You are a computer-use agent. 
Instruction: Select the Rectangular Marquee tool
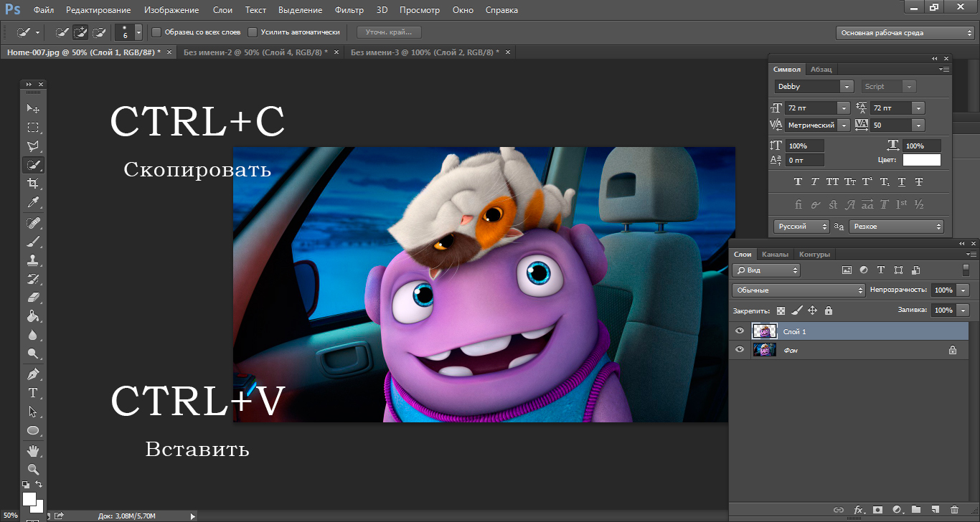point(33,128)
